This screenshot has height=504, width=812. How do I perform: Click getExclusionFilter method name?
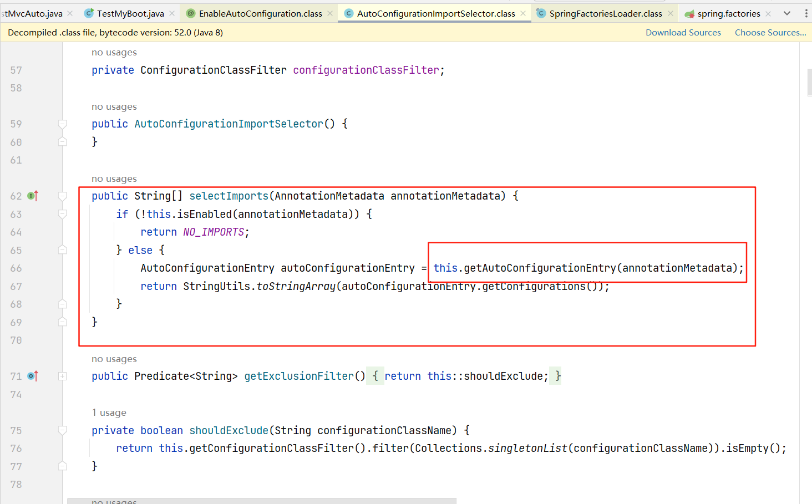[299, 376]
